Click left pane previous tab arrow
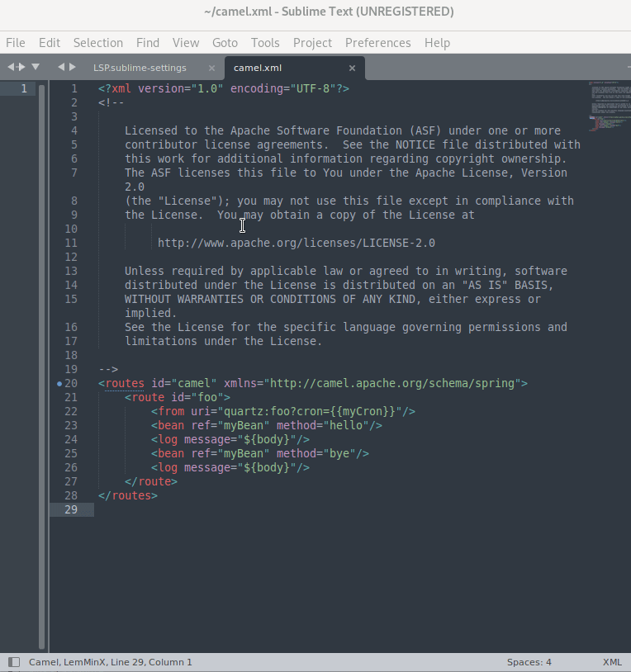The image size is (631, 672). pos(12,67)
